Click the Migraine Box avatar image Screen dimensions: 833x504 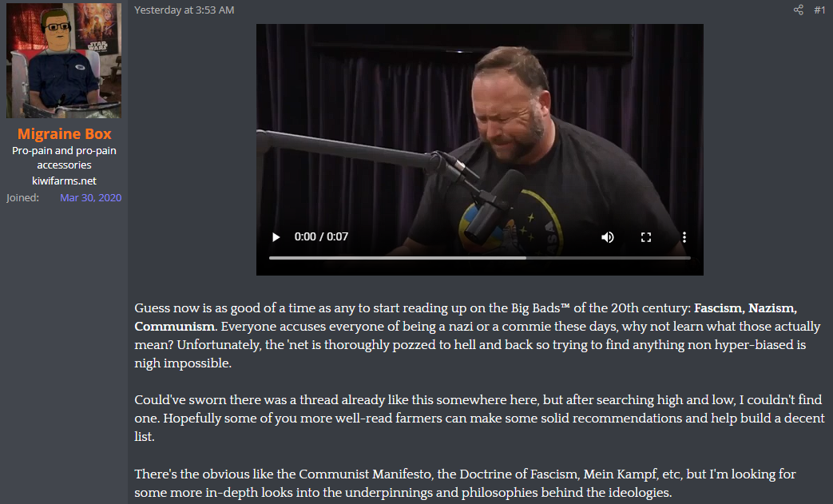[64, 61]
